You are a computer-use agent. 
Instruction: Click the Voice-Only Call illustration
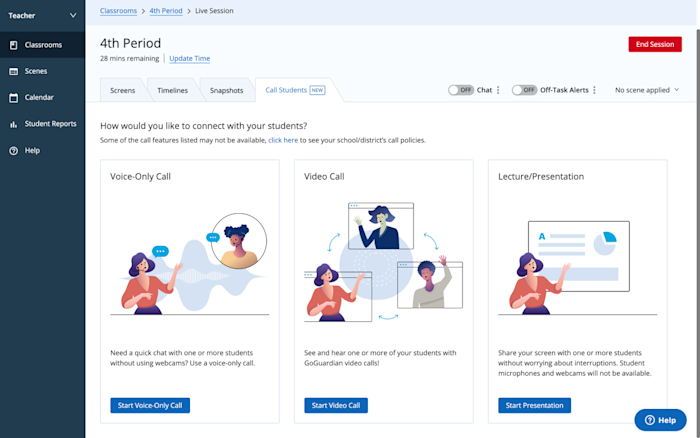[190, 264]
